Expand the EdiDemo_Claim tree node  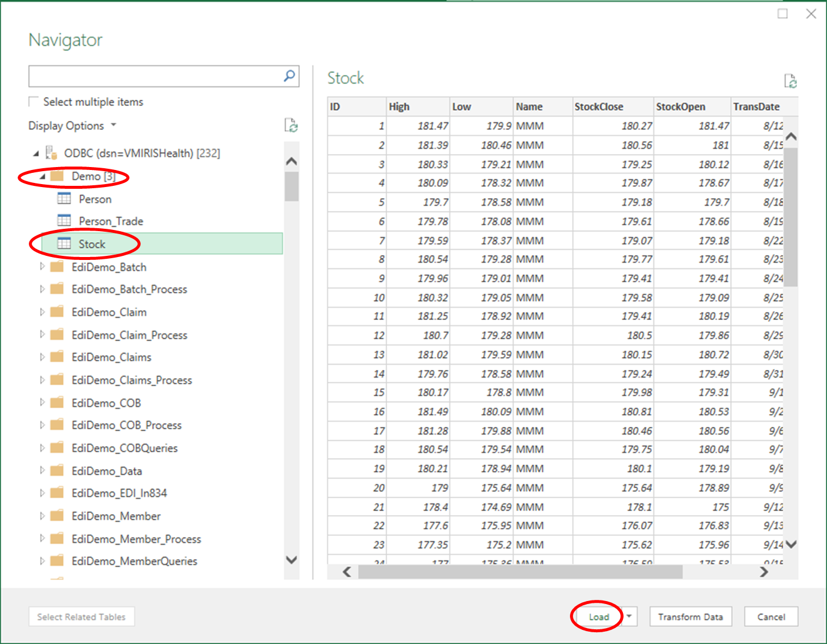[x=42, y=312]
